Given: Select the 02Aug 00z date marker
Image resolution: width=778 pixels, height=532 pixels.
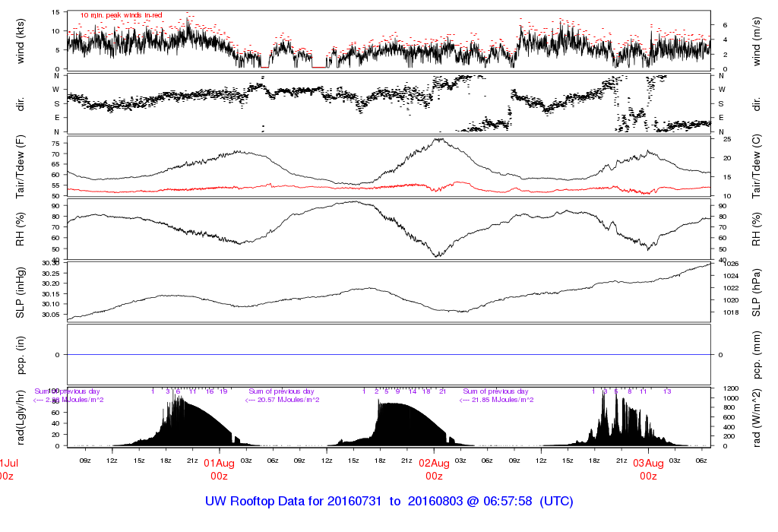Looking at the screenshot, I should [x=434, y=469].
